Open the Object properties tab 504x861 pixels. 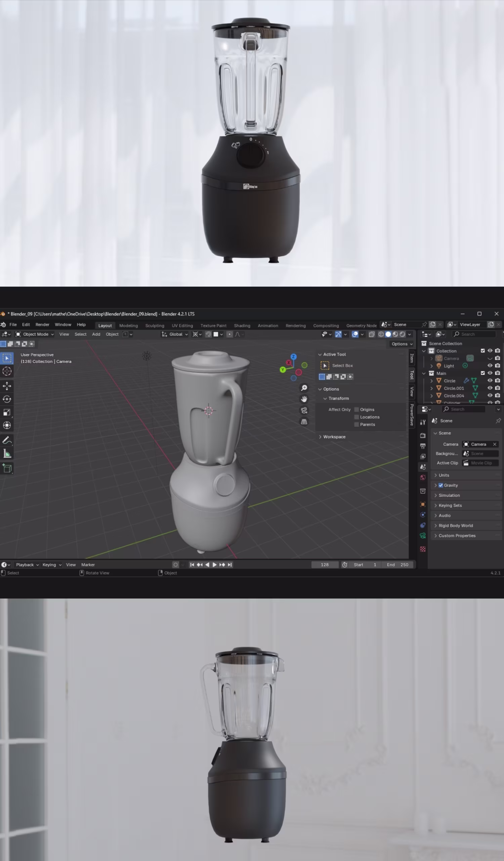(423, 504)
